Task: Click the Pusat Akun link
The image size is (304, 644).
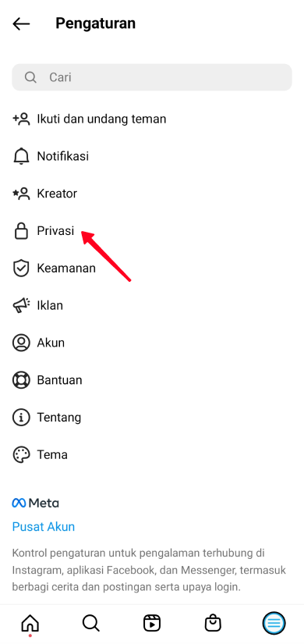Action: 44,527
